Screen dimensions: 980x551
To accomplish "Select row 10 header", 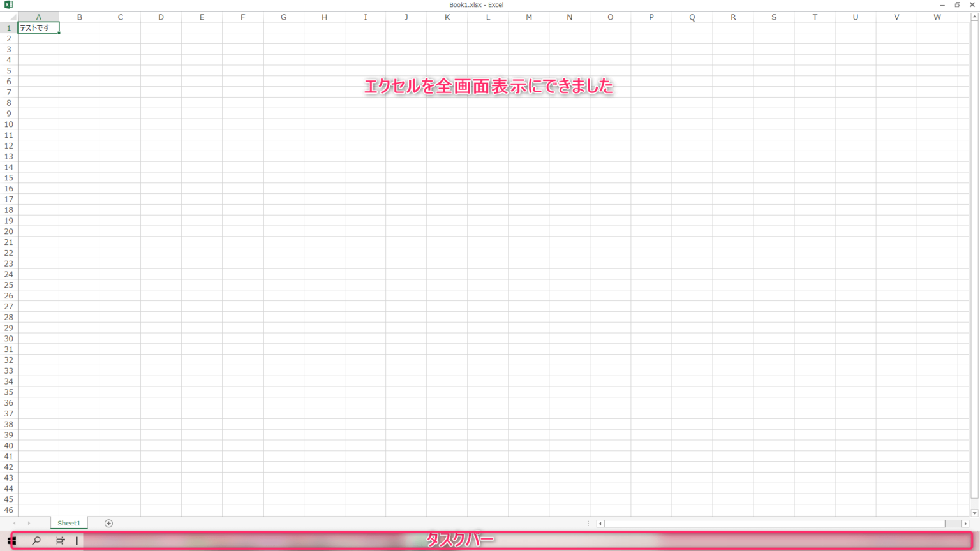I will (x=9, y=124).
